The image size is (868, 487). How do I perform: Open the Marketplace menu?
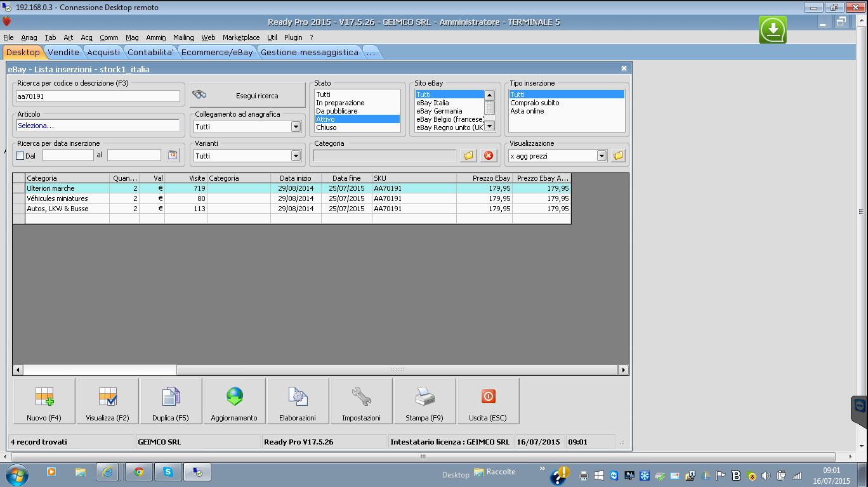tap(240, 37)
